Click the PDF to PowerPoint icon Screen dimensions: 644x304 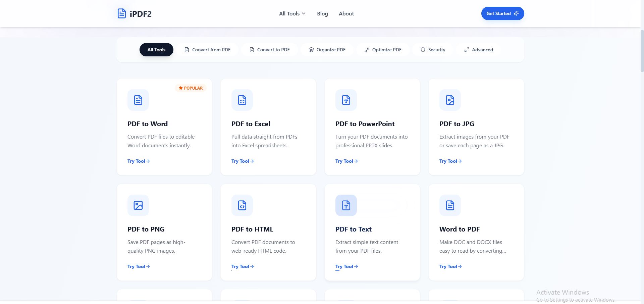pos(346,100)
